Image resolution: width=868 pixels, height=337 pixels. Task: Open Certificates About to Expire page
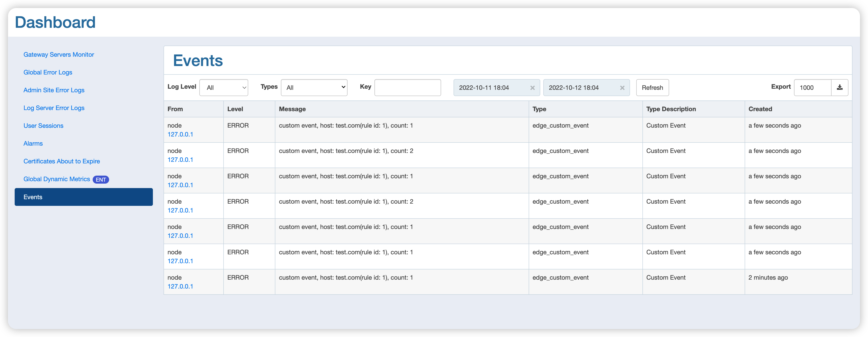click(62, 161)
